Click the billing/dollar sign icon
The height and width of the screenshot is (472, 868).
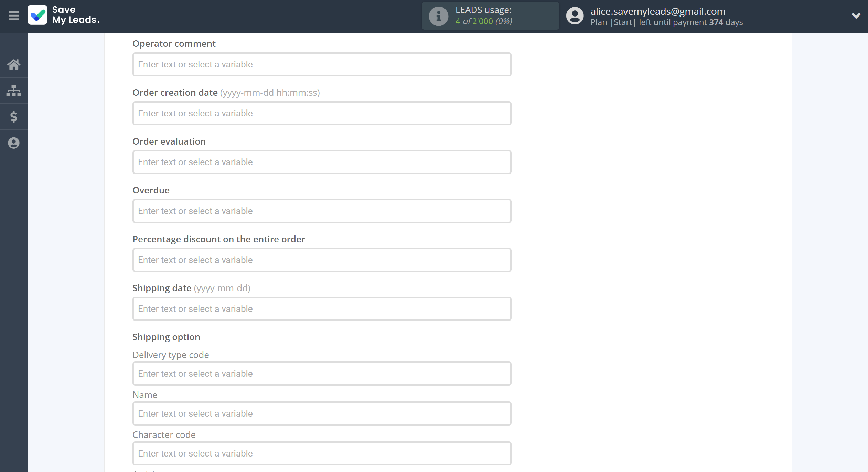(x=14, y=116)
